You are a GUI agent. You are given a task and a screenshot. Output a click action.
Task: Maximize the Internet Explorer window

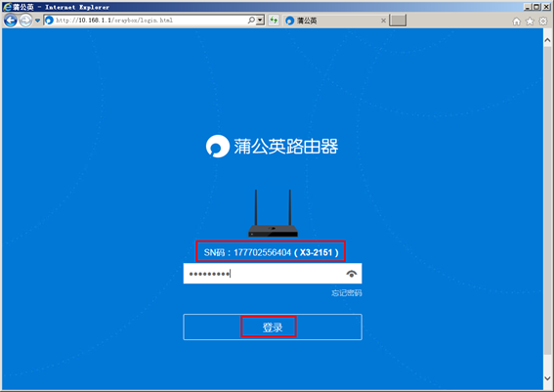pyautogui.click(x=536, y=7)
